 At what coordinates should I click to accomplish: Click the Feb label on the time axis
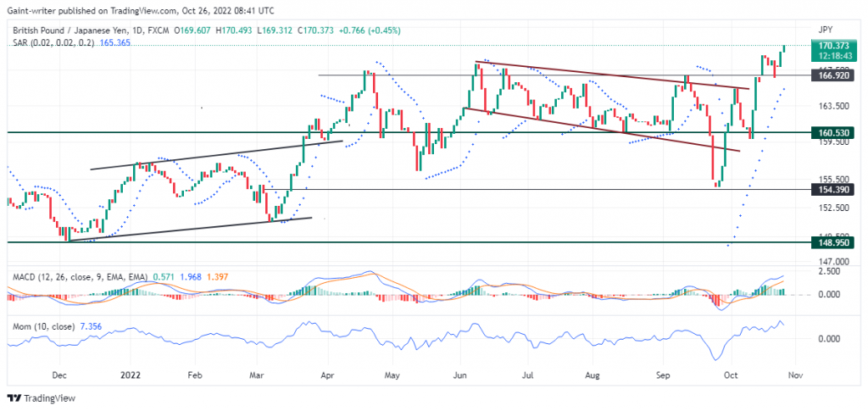coord(194,375)
